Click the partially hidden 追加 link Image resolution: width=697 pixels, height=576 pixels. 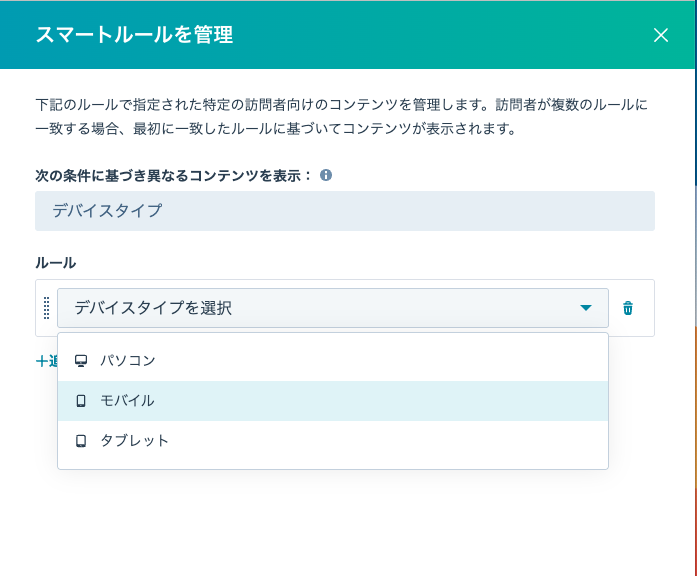click(52, 361)
